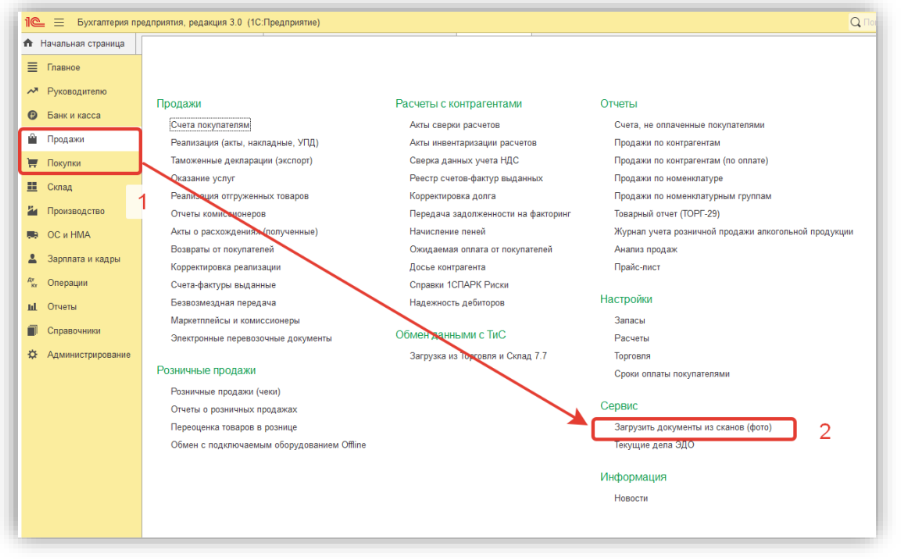Open the Главное section

pos(63,67)
